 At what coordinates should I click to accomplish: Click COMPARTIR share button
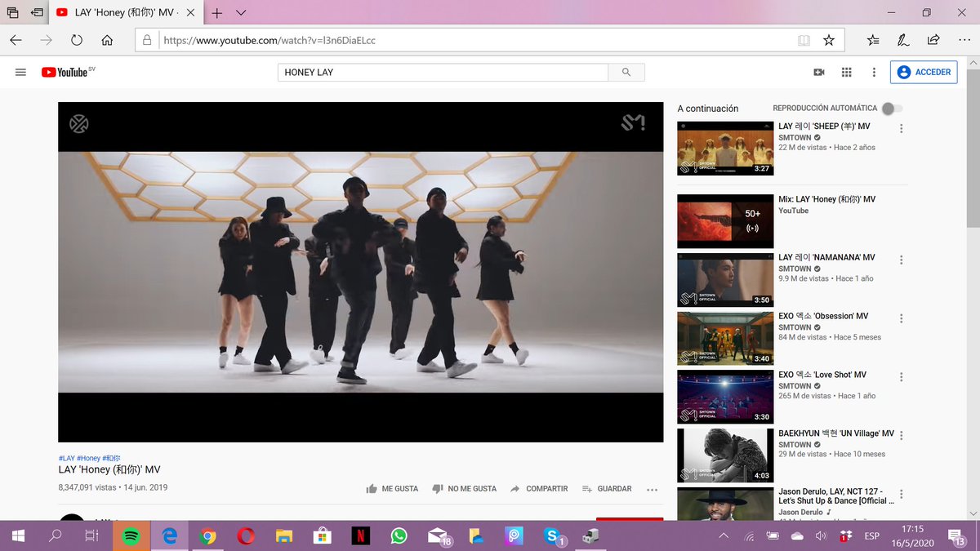pyautogui.click(x=539, y=489)
